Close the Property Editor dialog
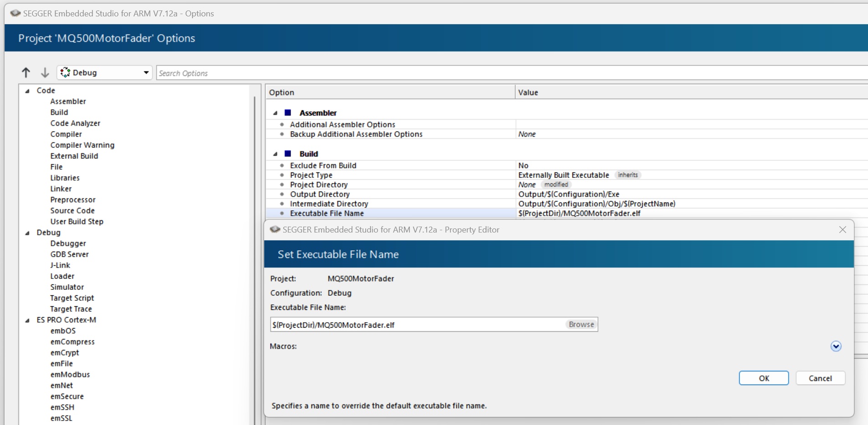868x425 pixels. (x=842, y=230)
